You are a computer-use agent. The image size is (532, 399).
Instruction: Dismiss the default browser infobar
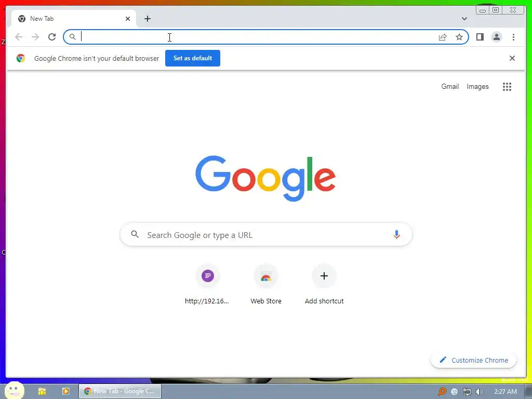[x=512, y=58]
